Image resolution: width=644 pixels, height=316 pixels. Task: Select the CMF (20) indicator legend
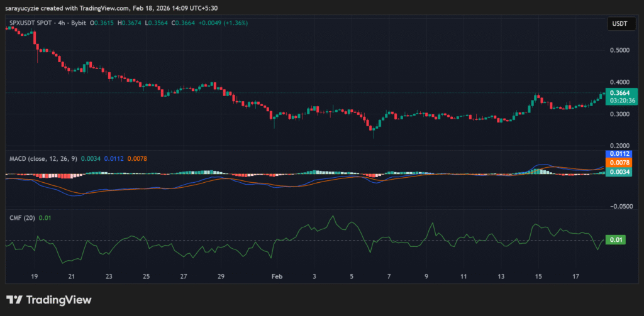click(x=23, y=217)
